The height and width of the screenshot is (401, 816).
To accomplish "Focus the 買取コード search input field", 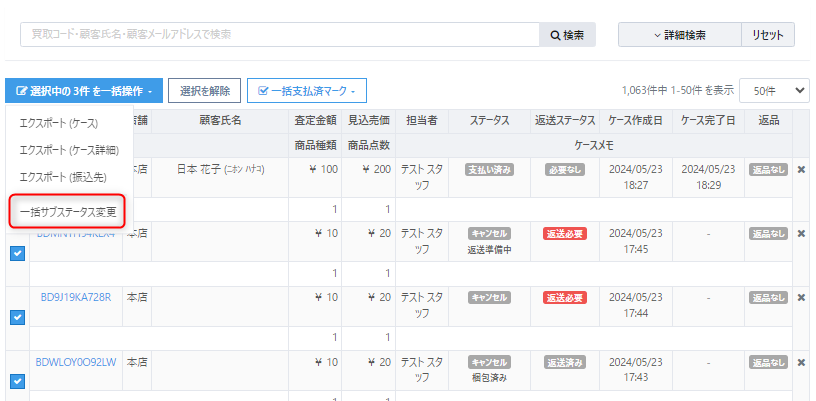I will coord(279,35).
